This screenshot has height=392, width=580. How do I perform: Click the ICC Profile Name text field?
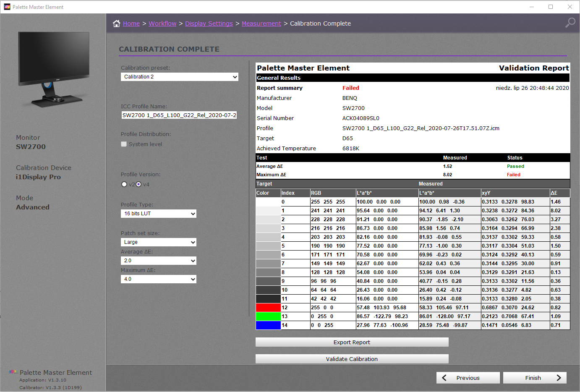tap(179, 115)
